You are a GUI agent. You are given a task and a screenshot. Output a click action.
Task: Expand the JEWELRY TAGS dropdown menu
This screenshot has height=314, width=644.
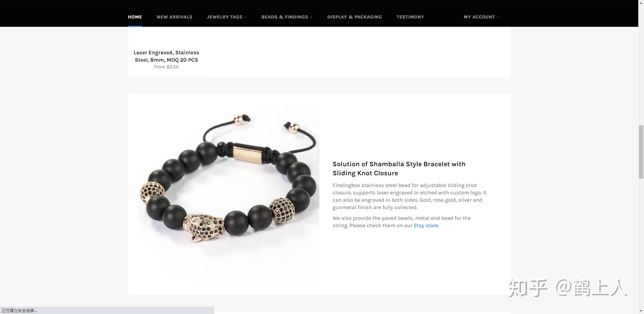[227, 17]
